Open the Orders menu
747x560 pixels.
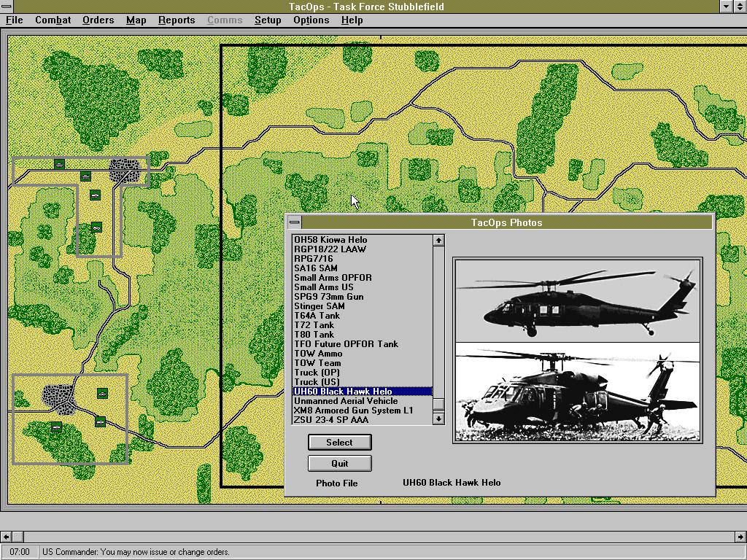98,20
